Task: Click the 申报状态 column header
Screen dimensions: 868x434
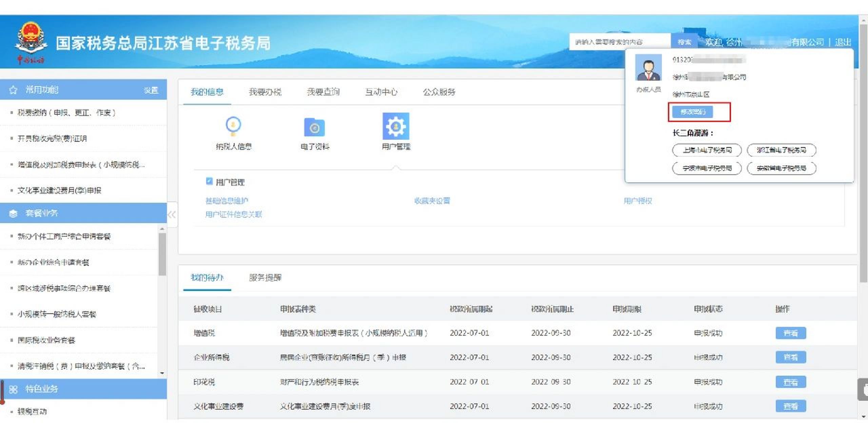Action: [708, 309]
